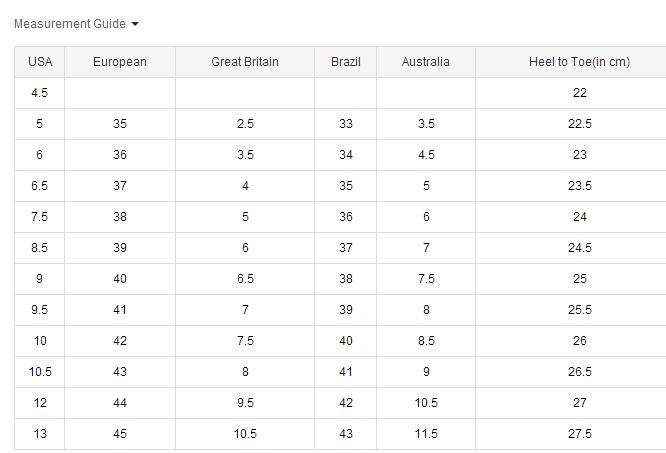Select the 25 cm heel to toe cell
The height and width of the screenshot is (453, 666).
[x=579, y=279]
